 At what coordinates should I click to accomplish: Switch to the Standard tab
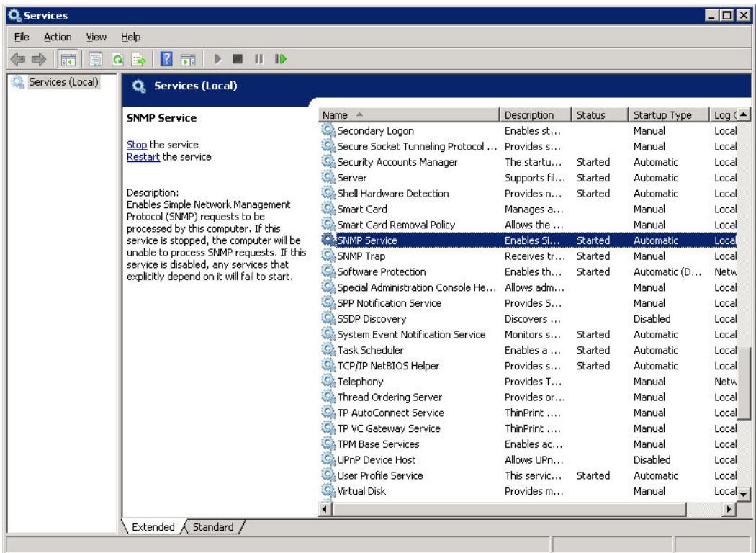[x=213, y=527]
